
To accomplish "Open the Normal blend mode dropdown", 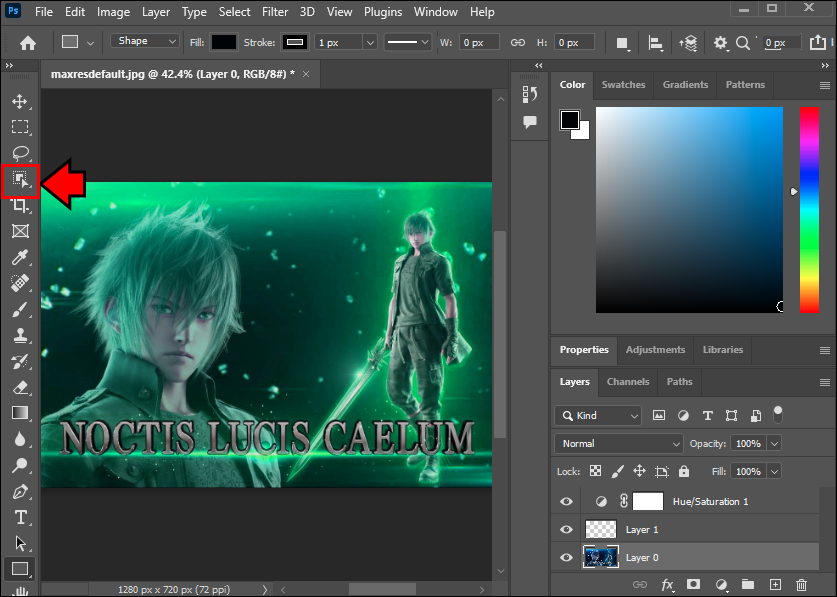I will click(618, 443).
